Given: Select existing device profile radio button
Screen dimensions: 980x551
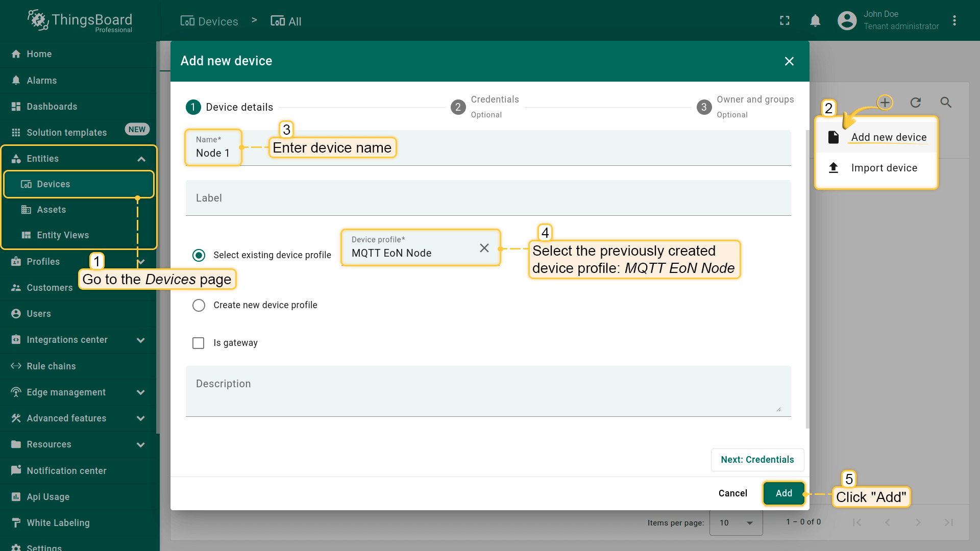Looking at the screenshot, I should point(199,255).
